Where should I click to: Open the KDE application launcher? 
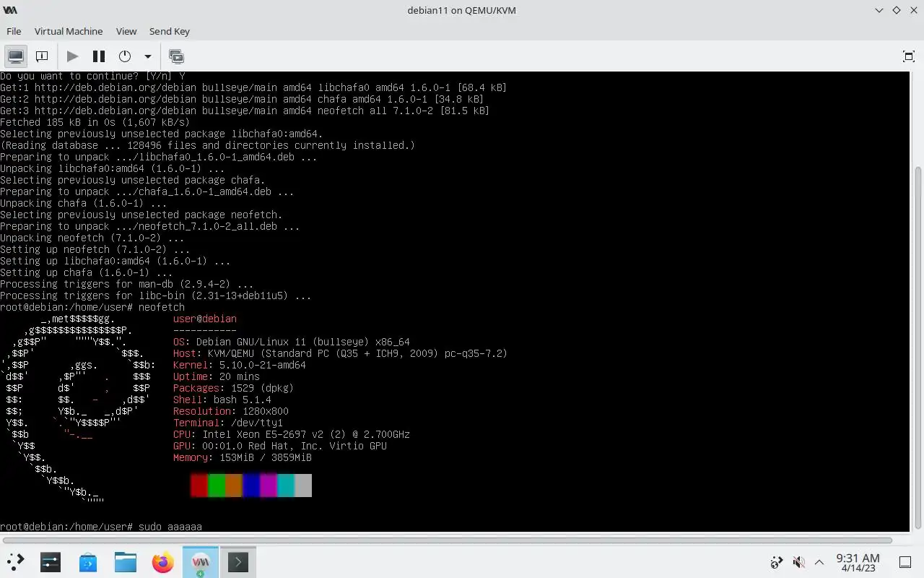coord(15,561)
